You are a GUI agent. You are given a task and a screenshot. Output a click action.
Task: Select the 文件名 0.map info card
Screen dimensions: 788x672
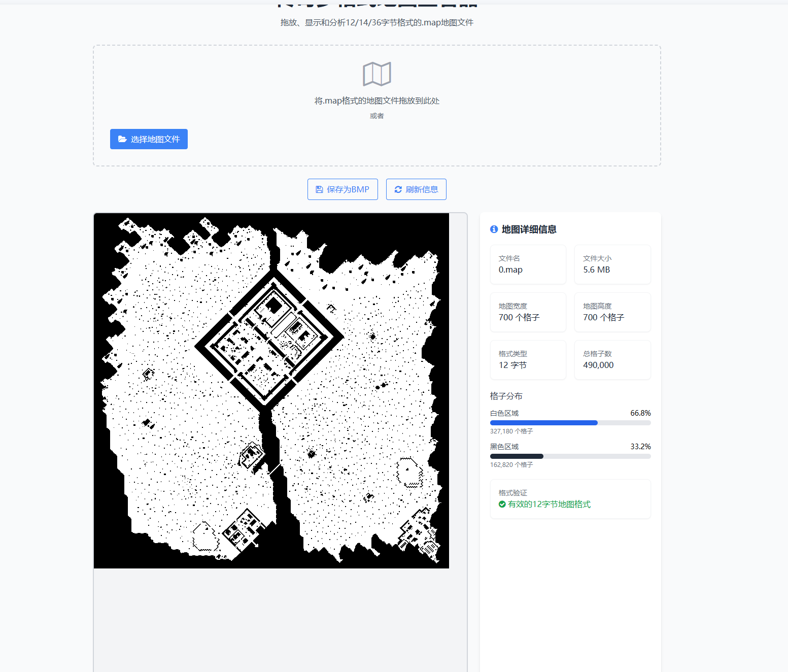pyautogui.click(x=528, y=264)
